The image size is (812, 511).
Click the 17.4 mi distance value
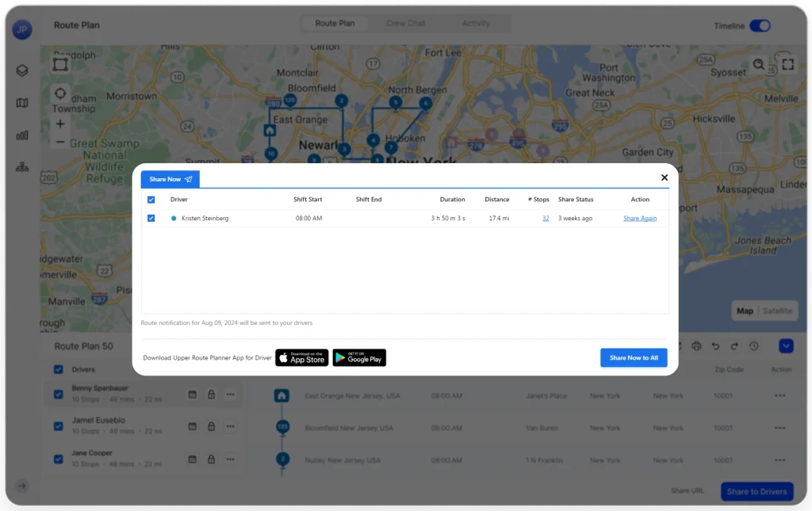500,218
